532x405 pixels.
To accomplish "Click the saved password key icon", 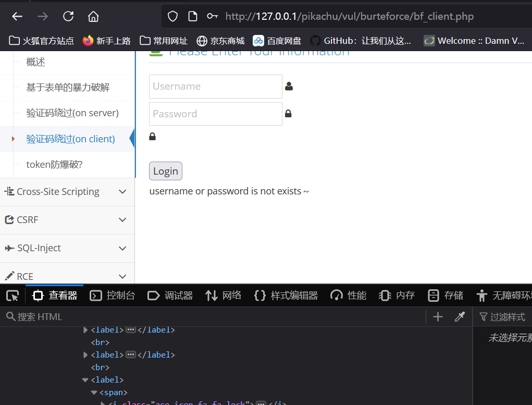I will click(213, 16).
